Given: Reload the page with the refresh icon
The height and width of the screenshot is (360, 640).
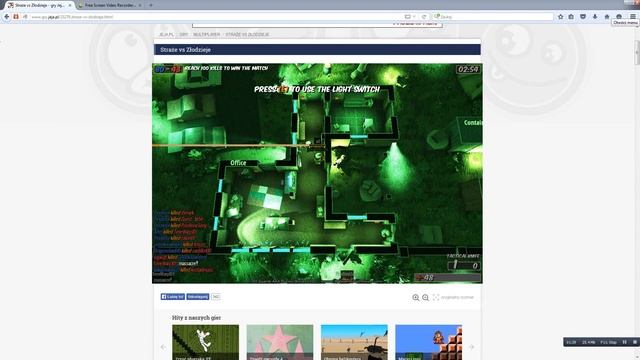Looking at the screenshot, I should tap(424, 17).
